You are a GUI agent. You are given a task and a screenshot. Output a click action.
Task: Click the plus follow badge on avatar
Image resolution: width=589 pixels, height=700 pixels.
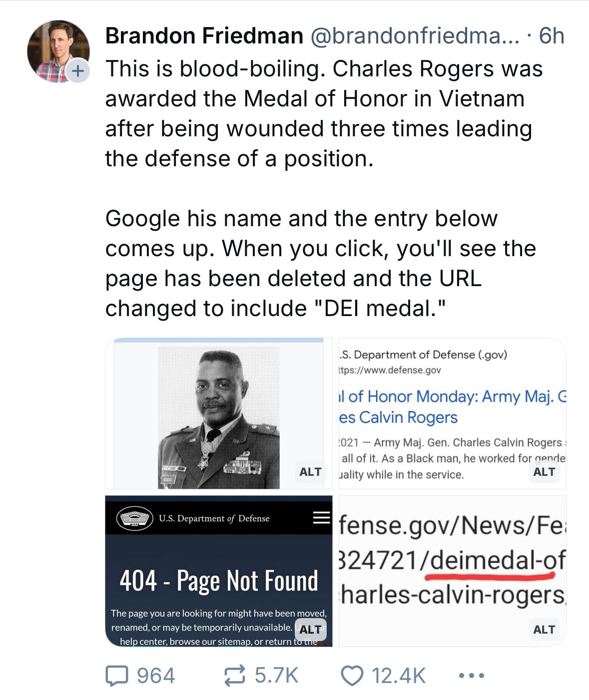point(77,71)
